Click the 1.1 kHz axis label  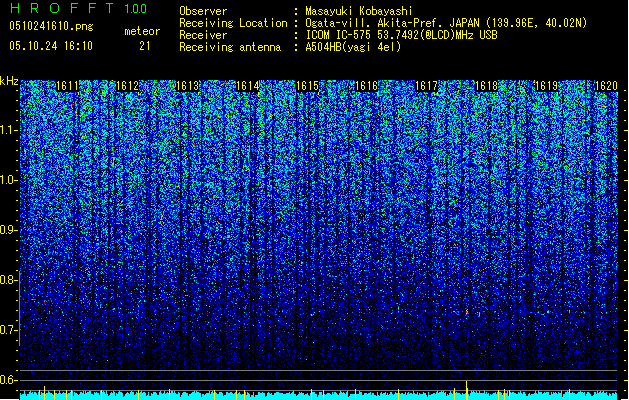pyautogui.click(x=7, y=130)
